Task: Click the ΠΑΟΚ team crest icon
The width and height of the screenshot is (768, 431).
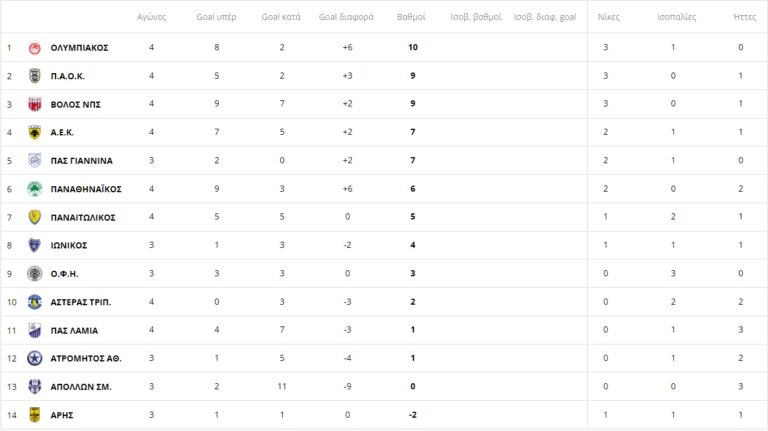Action: coord(34,76)
